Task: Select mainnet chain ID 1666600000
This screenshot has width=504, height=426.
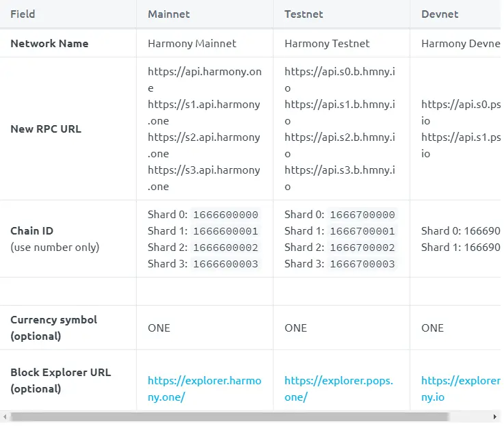Action: 226,215
